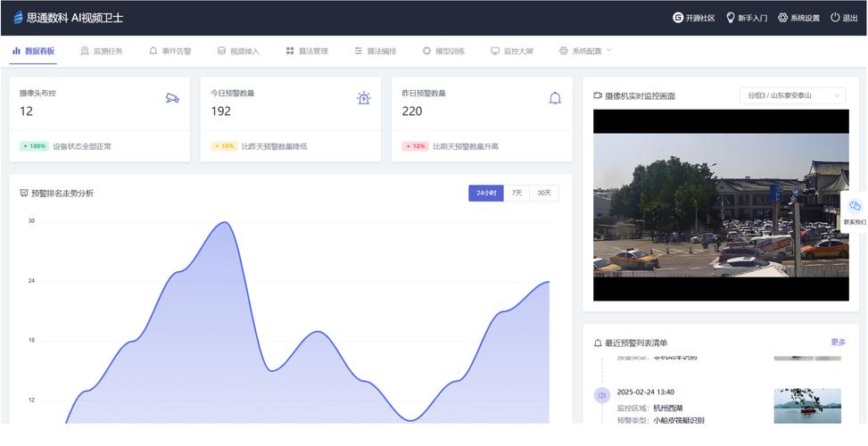
Task: Click the camera icon in 摄像头布控 card
Action: [172, 98]
